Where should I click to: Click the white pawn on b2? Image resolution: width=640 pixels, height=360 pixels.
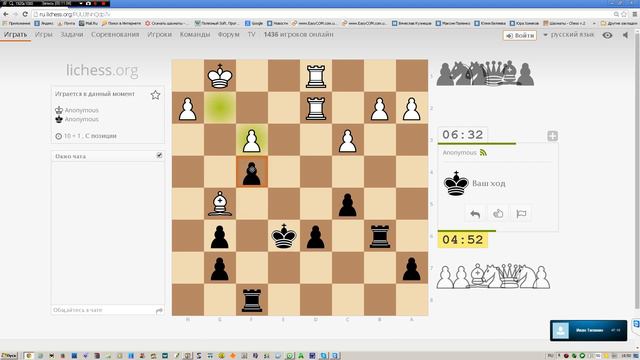coord(380,108)
